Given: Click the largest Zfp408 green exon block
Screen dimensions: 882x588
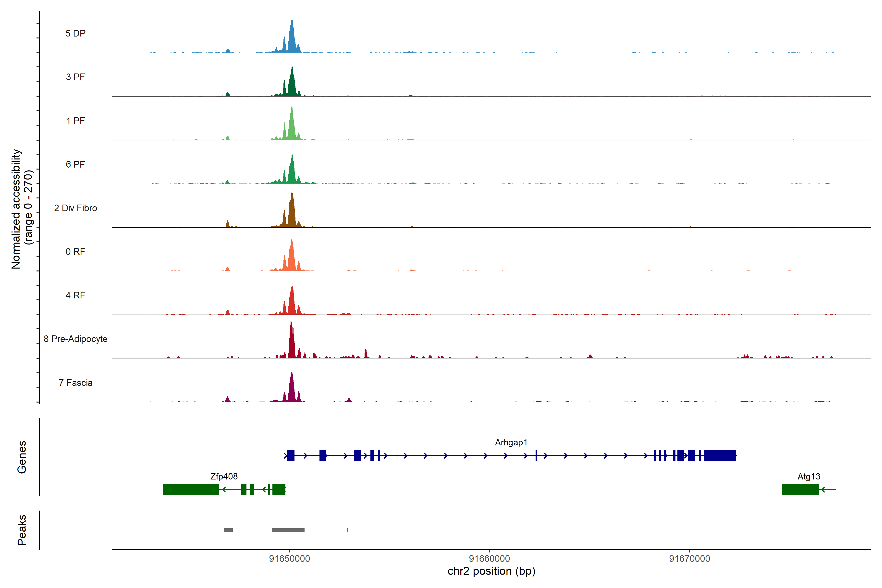Looking at the screenshot, I should coord(191,489).
